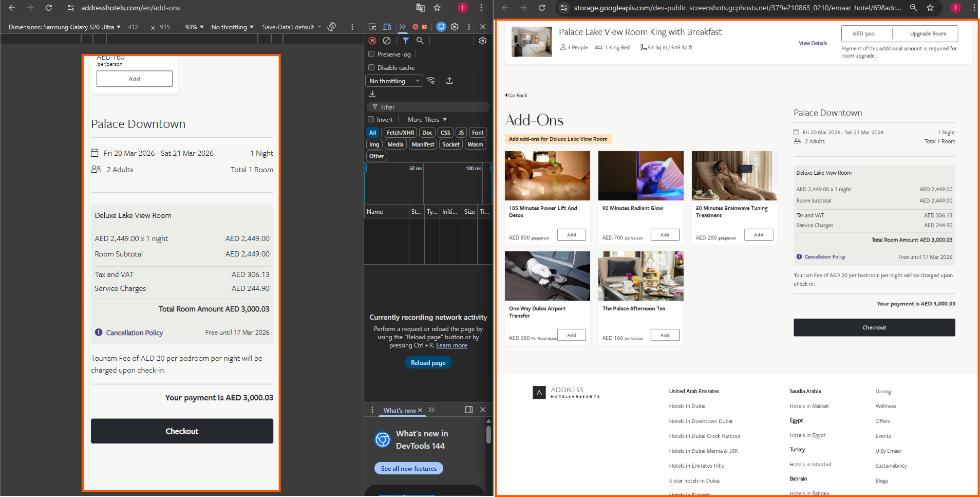Click the Reload page button
The image size is (980, 497).
(x=428, y=362)
